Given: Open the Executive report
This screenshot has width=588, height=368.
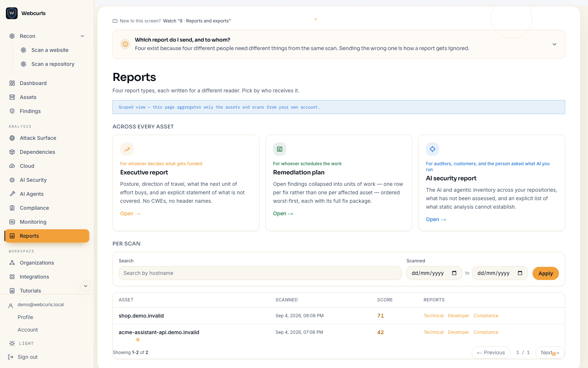Looking at the screenshot, I should [130, 213].
